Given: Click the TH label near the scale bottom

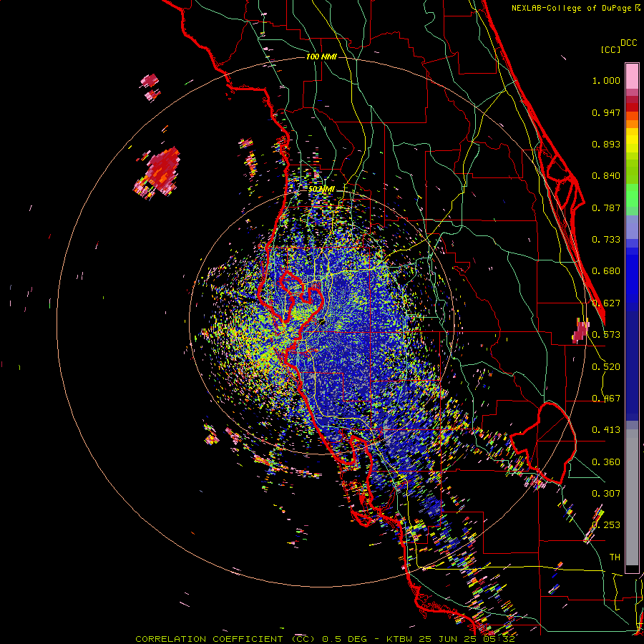Looking at the screenshot, I should [615, 557].
